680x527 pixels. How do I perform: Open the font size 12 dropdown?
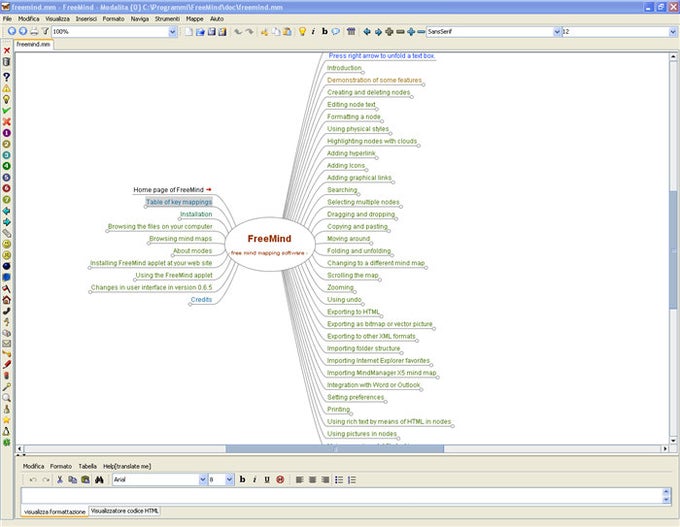click(x=673, y=32)
